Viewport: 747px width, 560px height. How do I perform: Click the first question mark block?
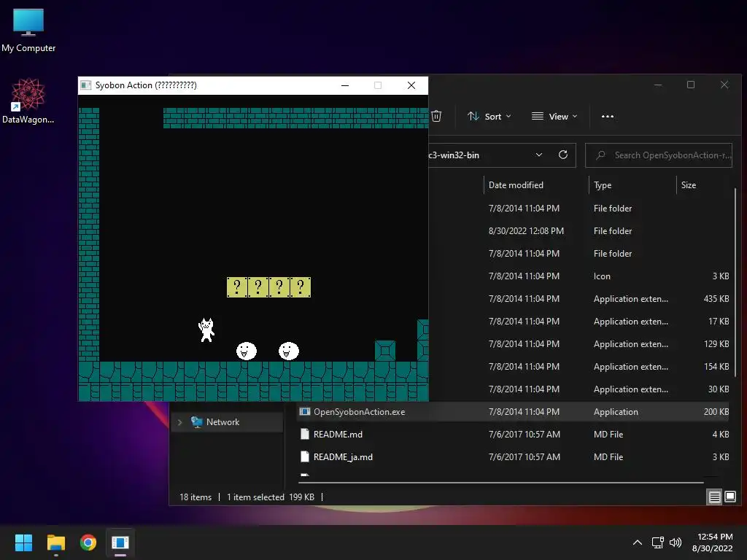(237, 287)
